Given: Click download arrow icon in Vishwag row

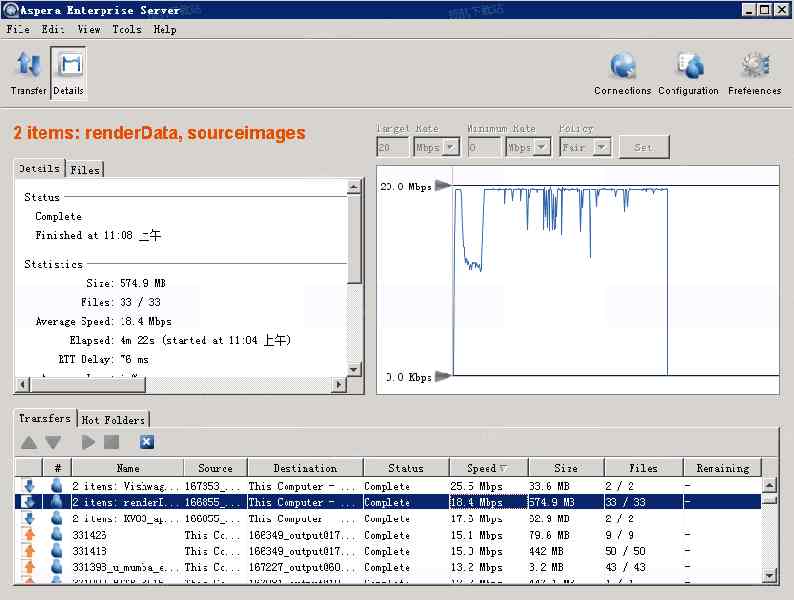Looking at the screenshot, I should (x=29, y=486).
